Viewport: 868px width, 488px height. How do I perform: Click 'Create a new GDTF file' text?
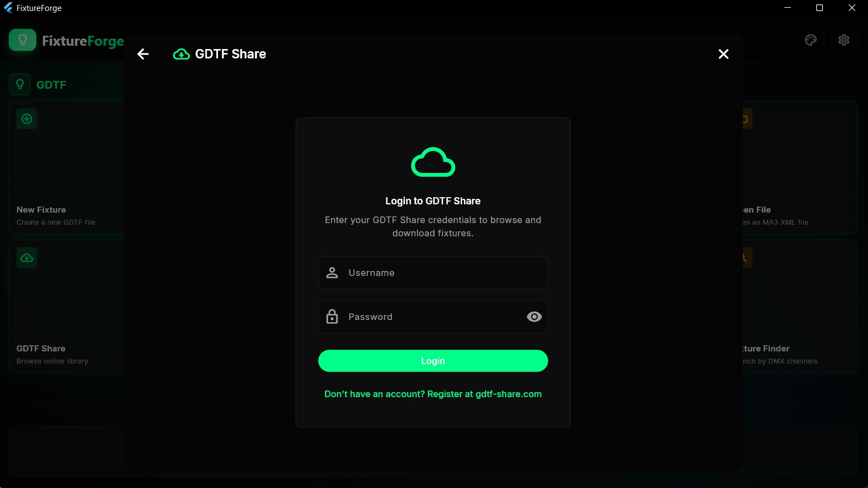pyautogui.click(x=56, y=223)
